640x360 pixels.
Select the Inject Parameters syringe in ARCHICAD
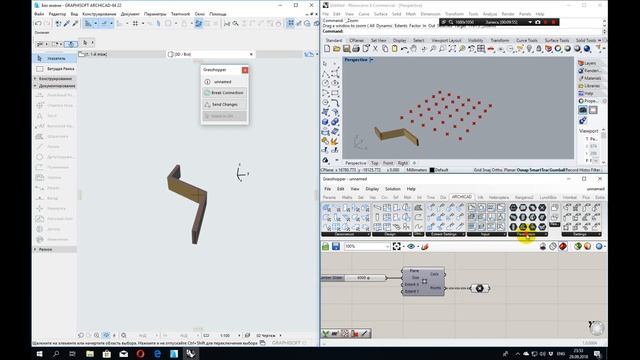(x=75, y=24)
